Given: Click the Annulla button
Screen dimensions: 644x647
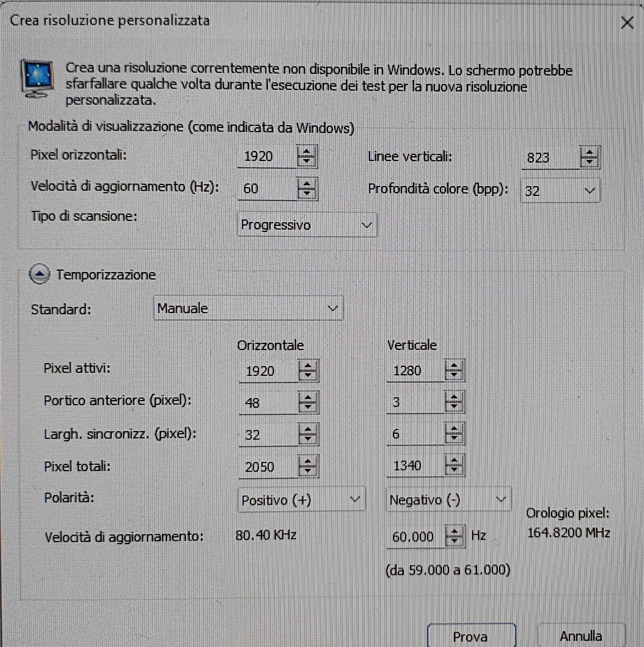Looking at the screenshot, I should (x=580, y=636).
